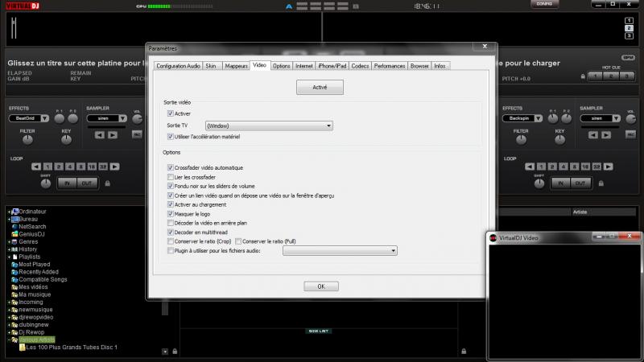This screenshot has height=362, width=644.
Task: Toggle Decoder en multithread checkbox
Action: point(171,232)
